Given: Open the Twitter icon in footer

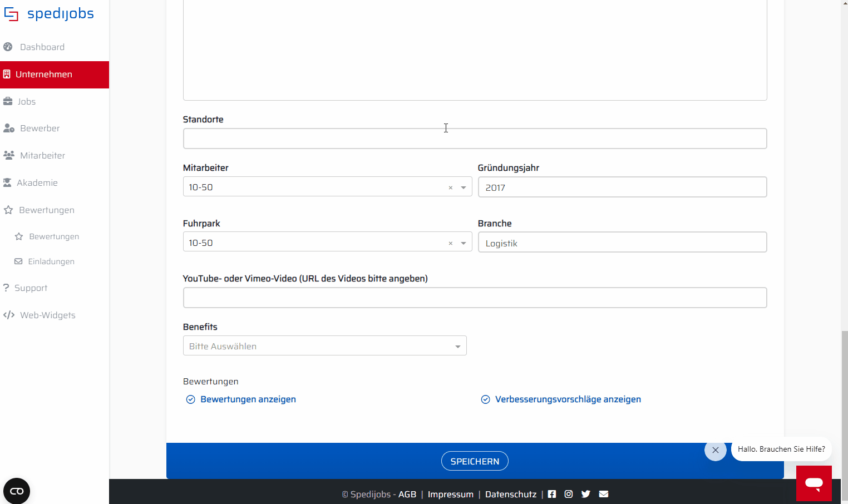Looking at the screenshot, I should [x=586, y=494].
